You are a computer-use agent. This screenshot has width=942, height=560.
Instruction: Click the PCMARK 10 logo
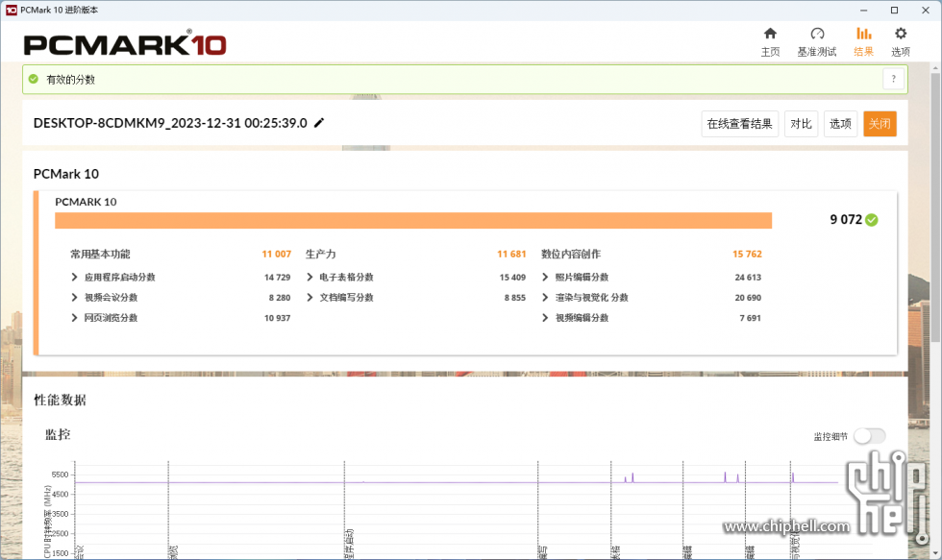[125, 44]
